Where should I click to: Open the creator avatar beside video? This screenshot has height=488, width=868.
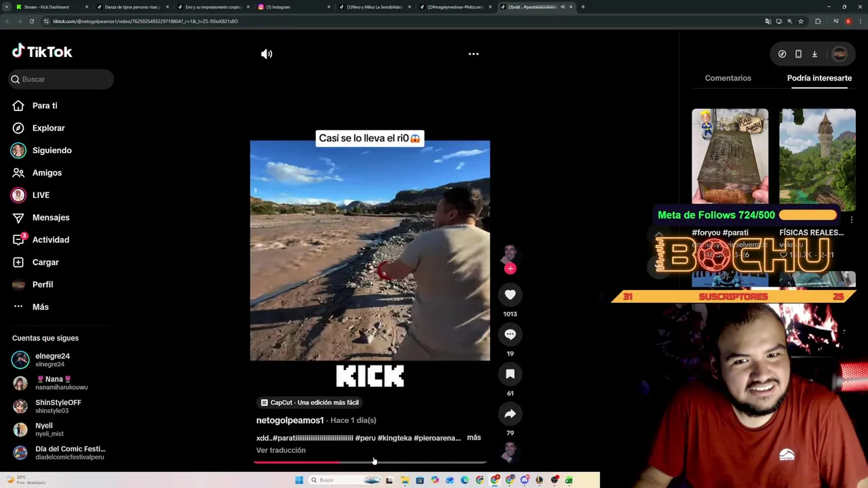point(510,254)
